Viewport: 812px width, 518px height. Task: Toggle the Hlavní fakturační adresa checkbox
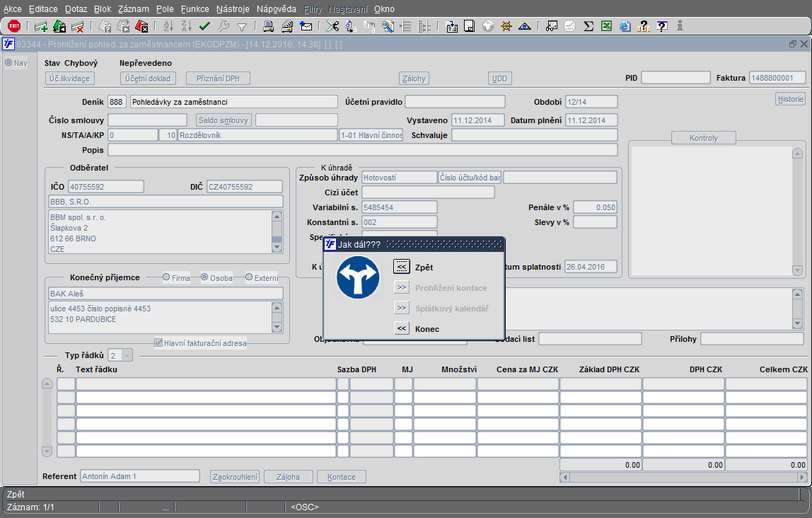pos(159,343)
